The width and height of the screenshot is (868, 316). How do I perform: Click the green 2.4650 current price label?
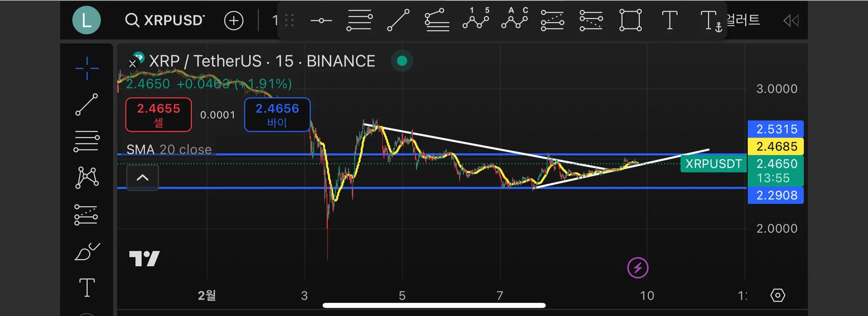(x=776, y=171)
